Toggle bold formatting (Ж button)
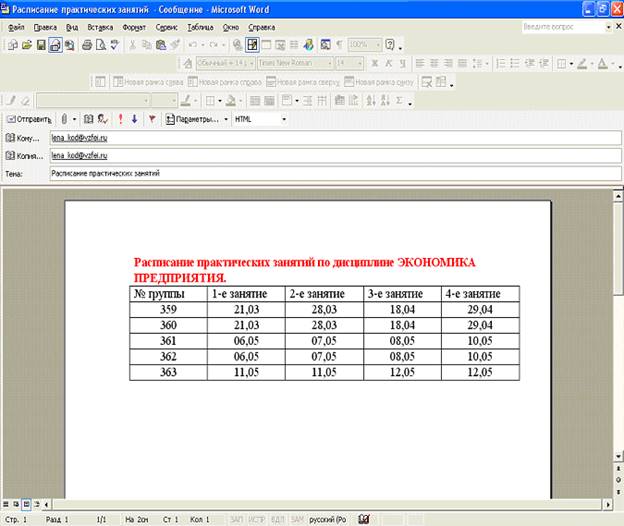This screenshot has width=624, height=526. click(374, 63)
